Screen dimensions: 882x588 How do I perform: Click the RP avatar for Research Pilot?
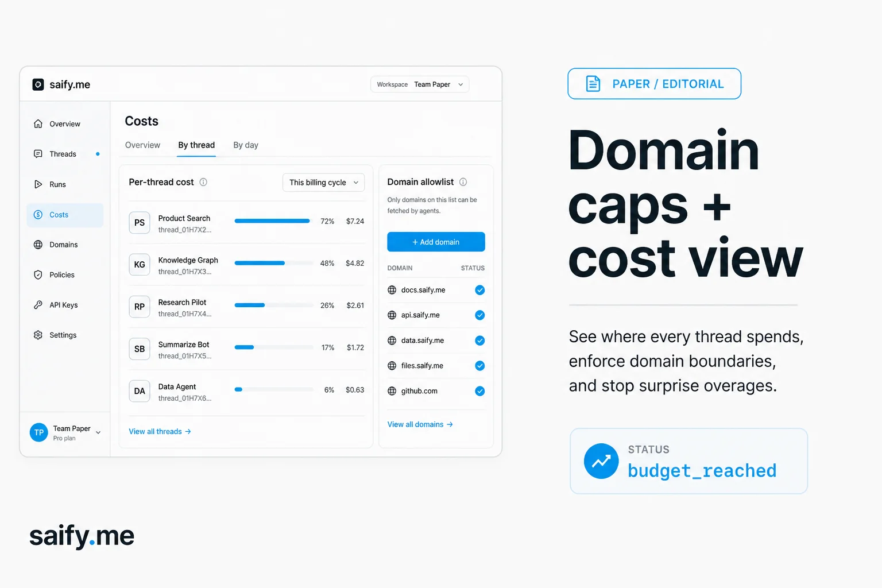pyautogui.click(x=140, y=307)
